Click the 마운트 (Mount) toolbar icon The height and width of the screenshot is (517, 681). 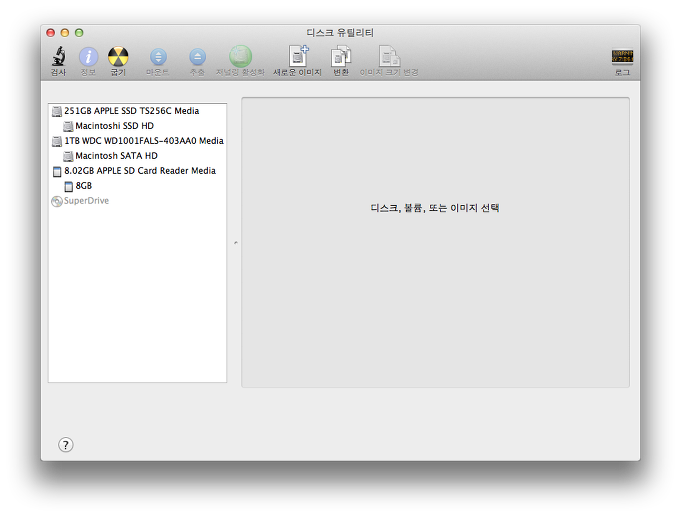click(158, 56)
